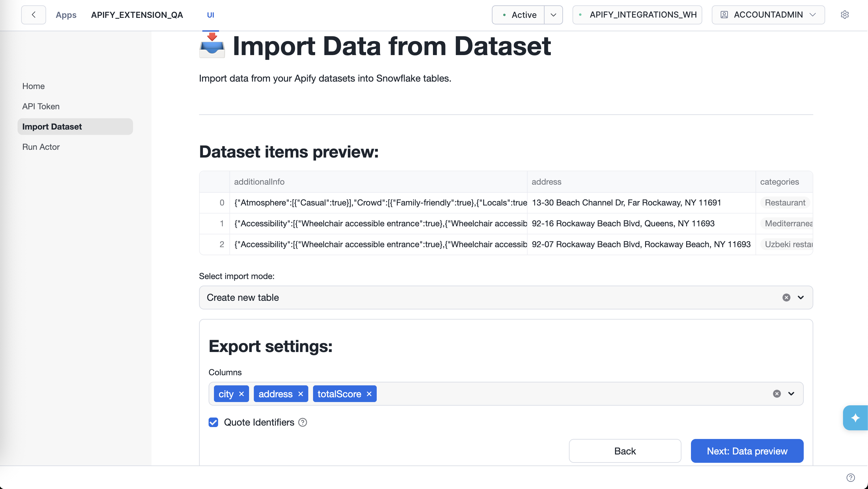
Task: Select the APIFY_INTEGRATIONS_WH warehouse selector
Action: tap(637, 15)
